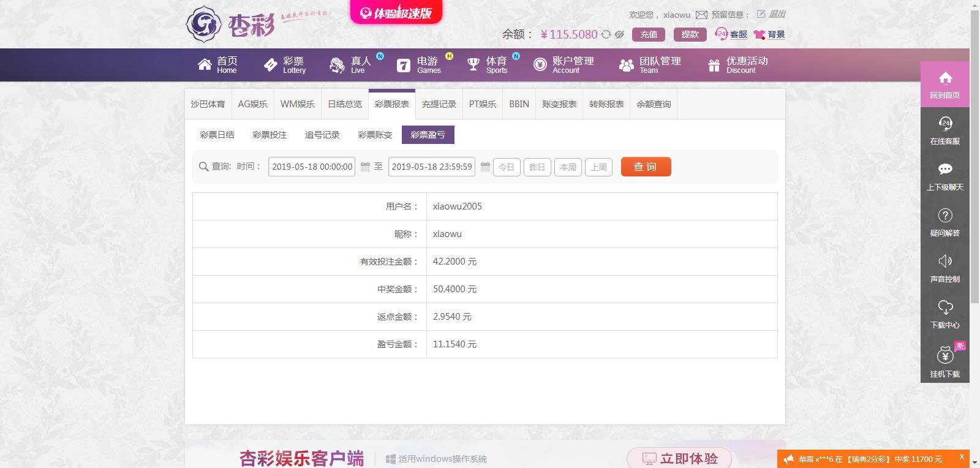Click the 退出 logout link
The image size is (980, 468).
777,14
